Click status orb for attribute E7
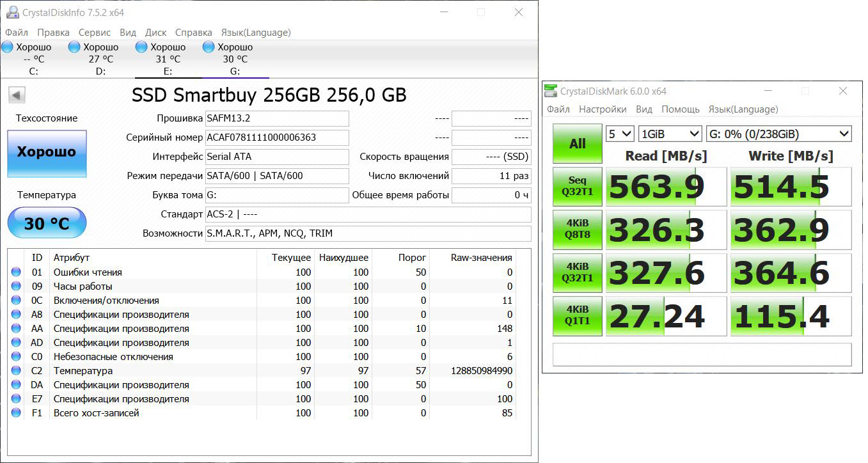868x463 pixels. (16, 399)
